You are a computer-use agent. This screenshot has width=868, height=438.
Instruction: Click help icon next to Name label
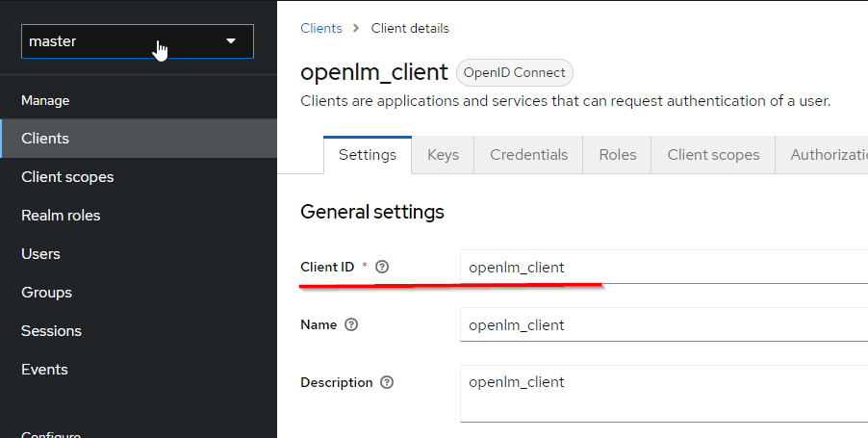(x=351, y=324)
